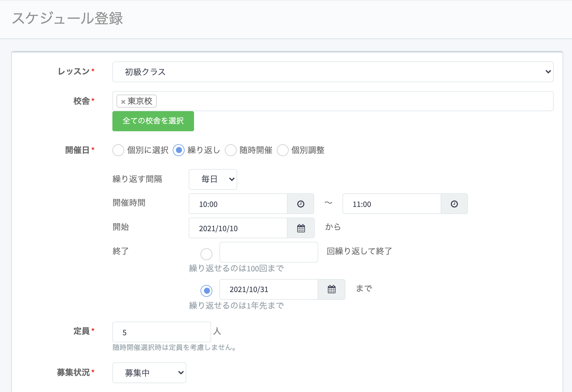Screen dimensions: 572x392
Task: Open calendar for start date 2021/10/10
Action: 301,228
